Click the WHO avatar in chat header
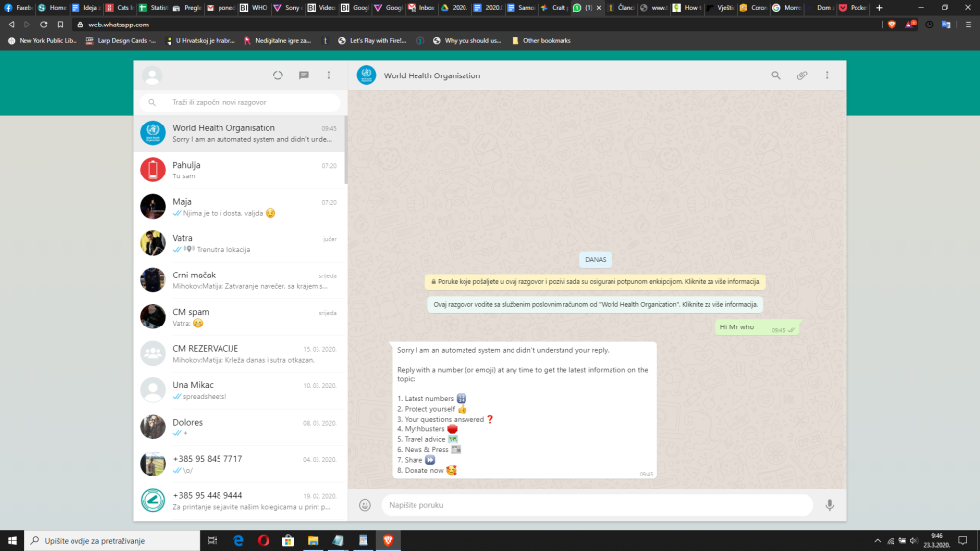 (x=367, y=75)
